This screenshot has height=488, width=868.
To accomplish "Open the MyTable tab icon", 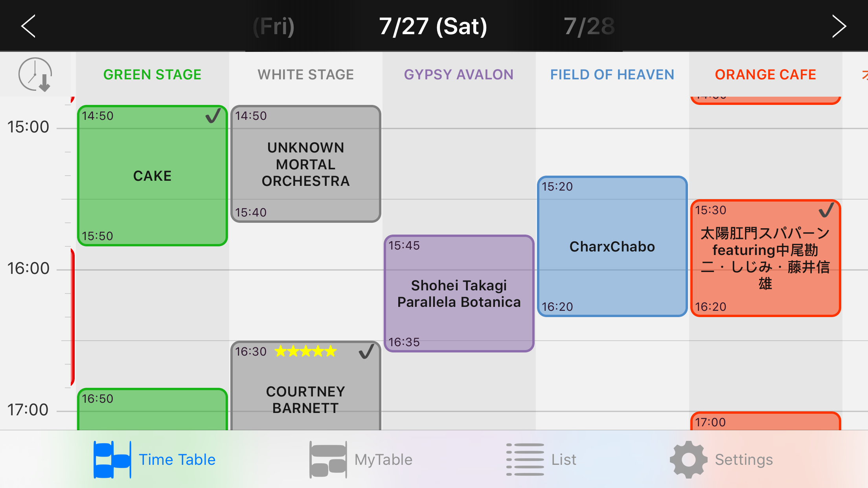I will (x=328, y=459).
